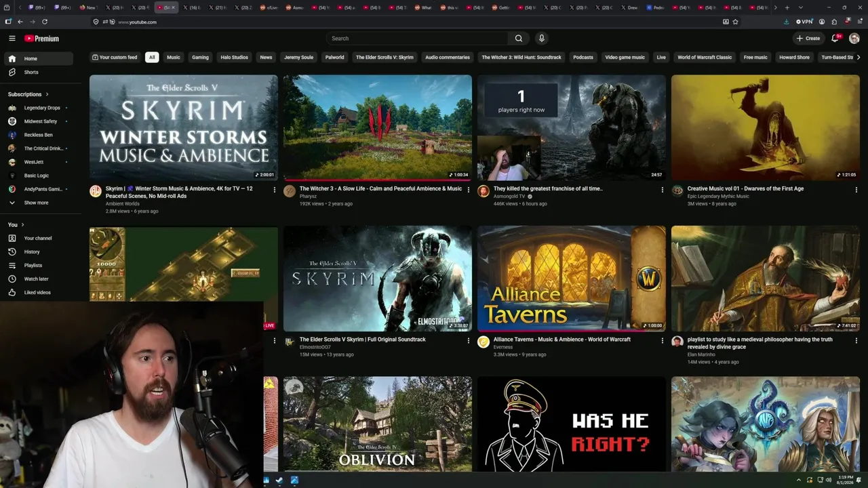Open Alliance Taverns video options menu
Screen dimensions: 868x488
pyautogui.click(x=663, y=340)
